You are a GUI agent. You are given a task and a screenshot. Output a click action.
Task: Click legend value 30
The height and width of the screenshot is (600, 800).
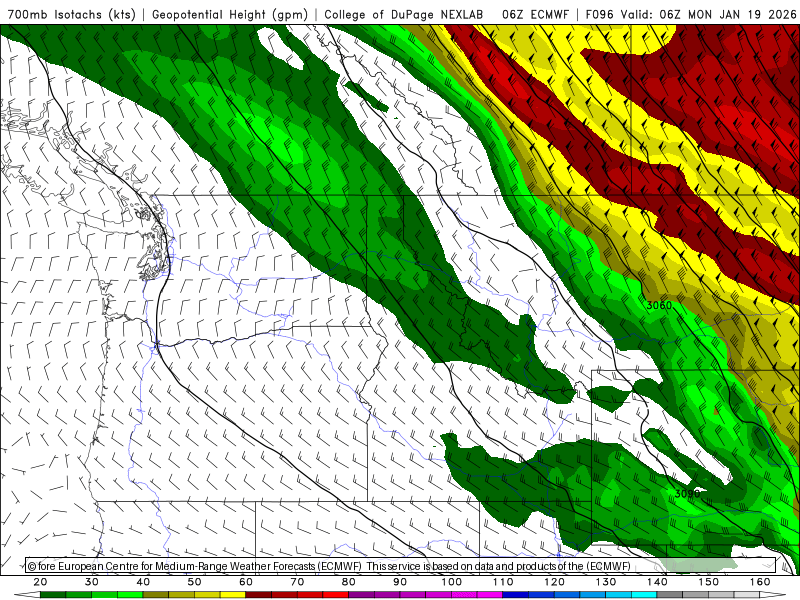92,582
